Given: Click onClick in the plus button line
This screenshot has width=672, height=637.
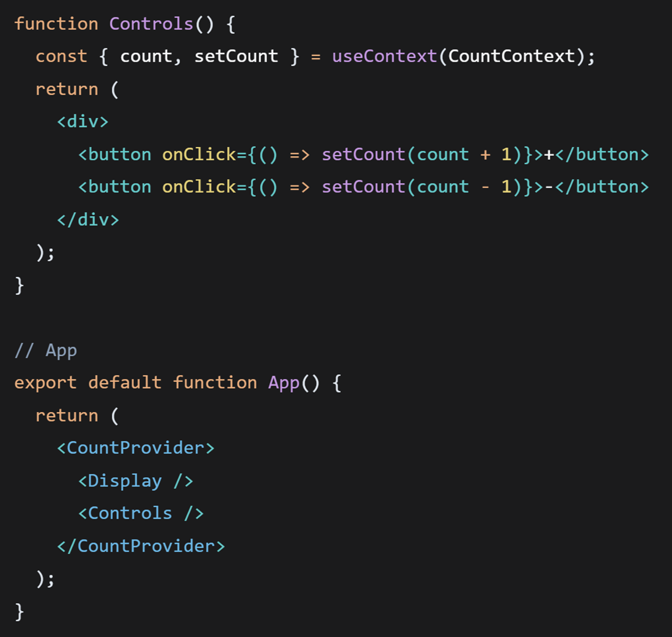Looking at the screenshot, I should click(x=198, y=154).
